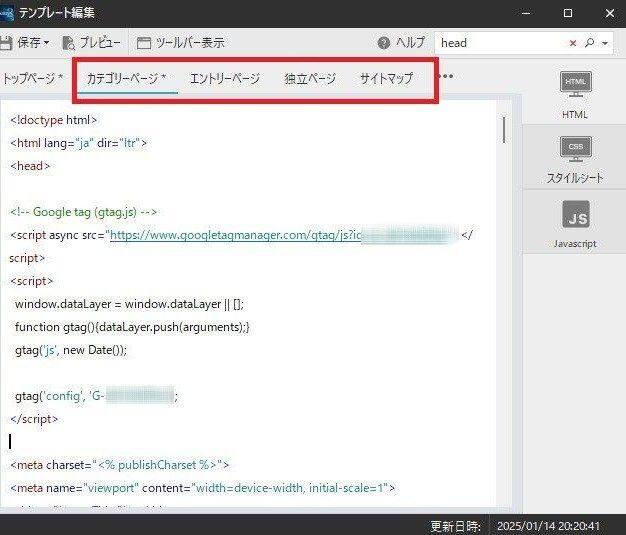The image size is (626, 535).
Task: Click the magnifier search icon
Action: coord(589,43)
